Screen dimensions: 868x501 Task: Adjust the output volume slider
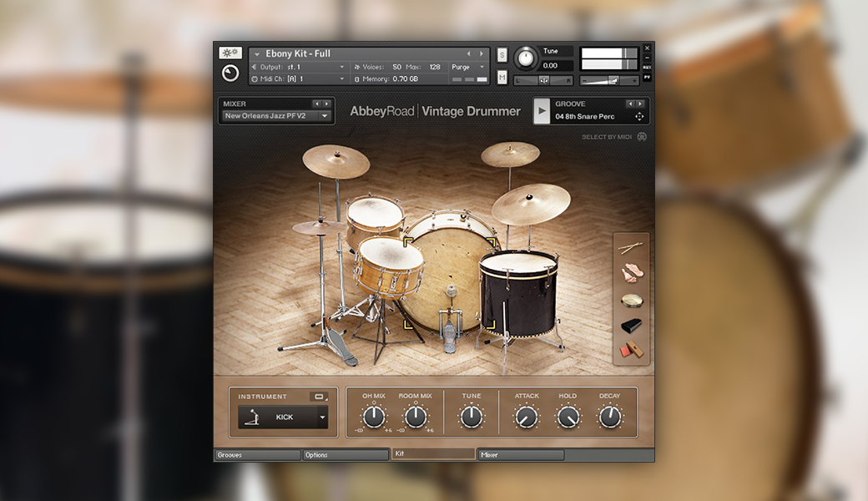(x=609, y=81)
